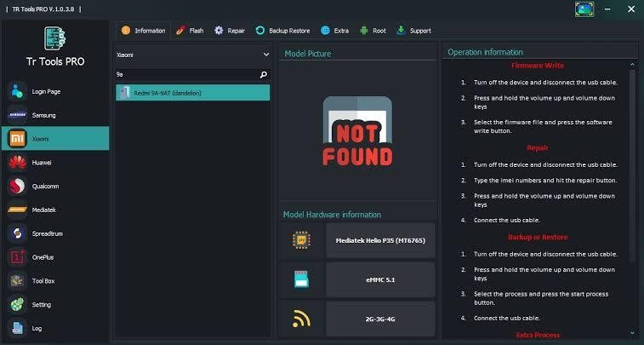Viewport: 644px width, 345px height.
Task: Switch to the Flash tab
Action: (x=190, y=31)
